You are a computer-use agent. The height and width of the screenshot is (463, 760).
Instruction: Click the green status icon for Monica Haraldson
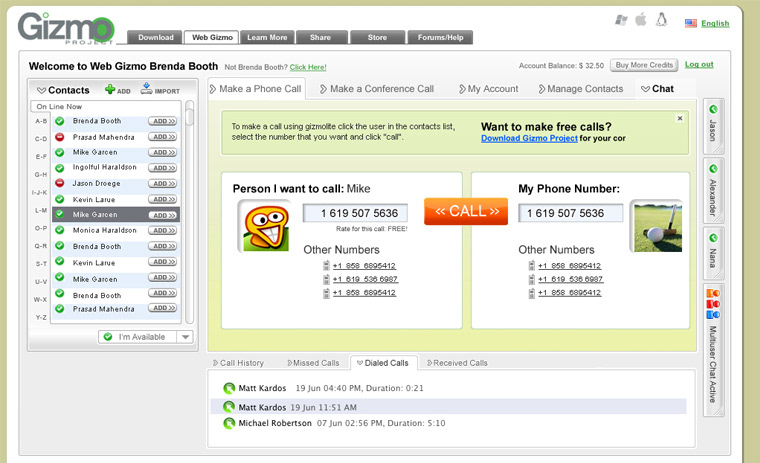click(60, 230)
